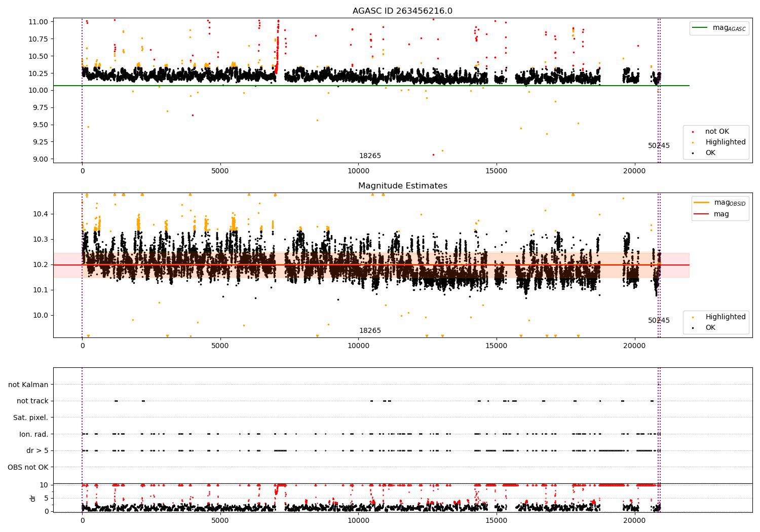Click the 'AGASC ID 263456216.0' title
The width and height of the screenshot is (760, 532).
point(403,11)
